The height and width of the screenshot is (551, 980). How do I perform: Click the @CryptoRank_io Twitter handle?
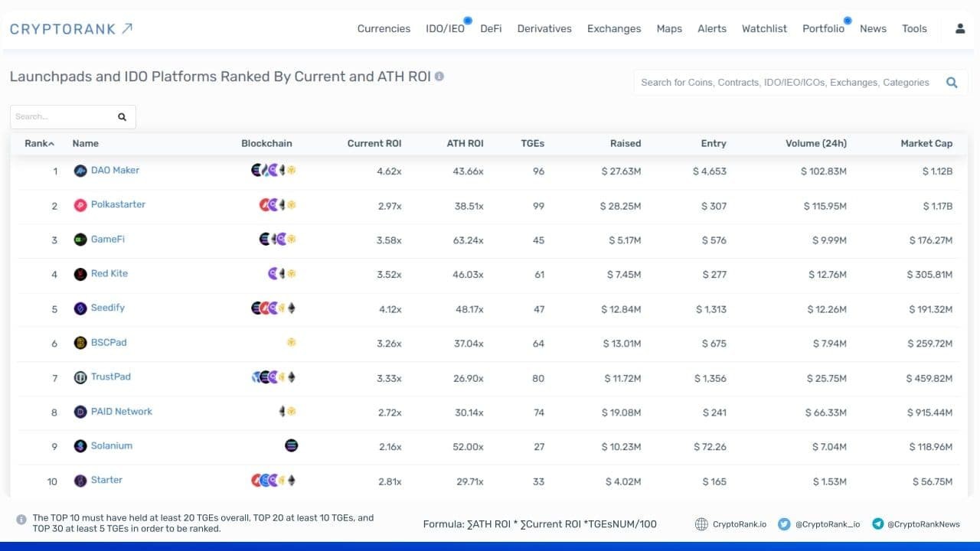[x=828, y=524]
